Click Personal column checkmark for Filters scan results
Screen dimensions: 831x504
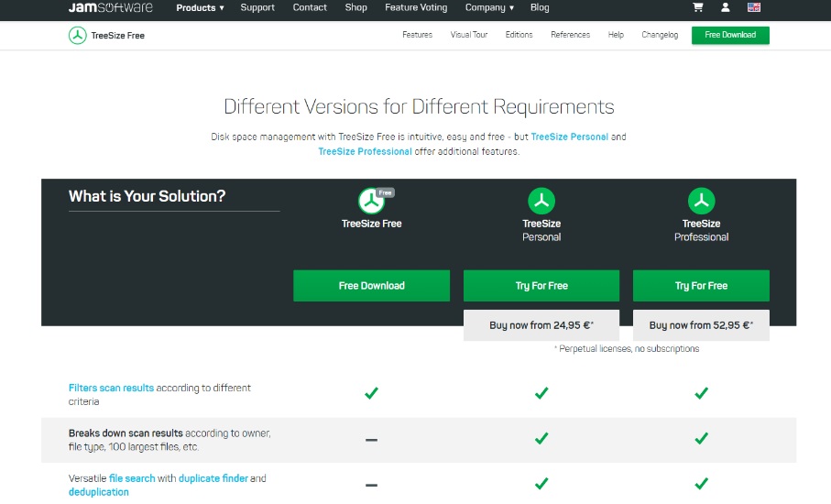point(541,393)
